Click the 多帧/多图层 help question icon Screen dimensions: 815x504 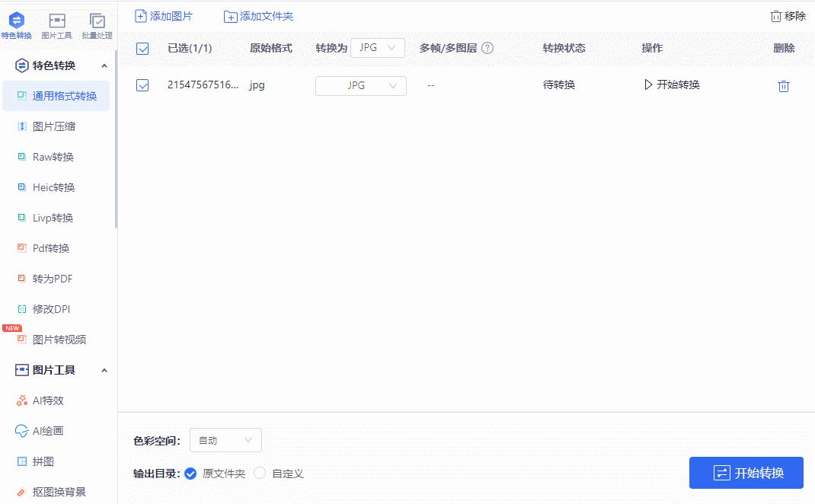coord(487,48)
